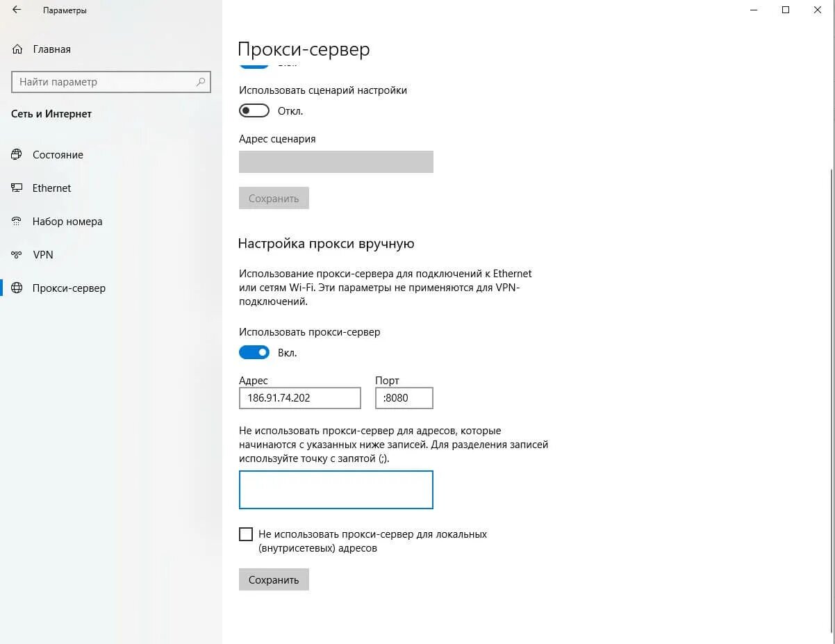Viewport: 835px width, 644px height.
Task: Click the bottom Сохранить button
Action: 274,580
